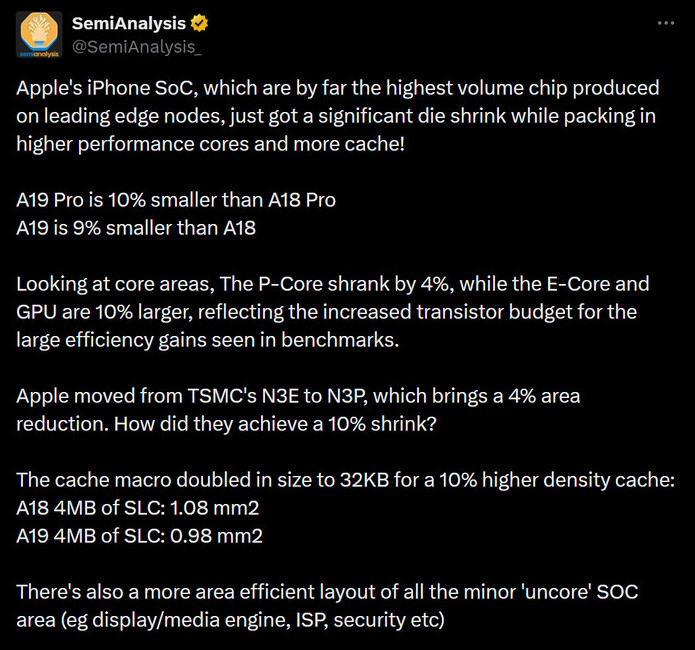Click the line starting "Apple's iPhone SoC"
695x650 pixels.
coord(336,87)
